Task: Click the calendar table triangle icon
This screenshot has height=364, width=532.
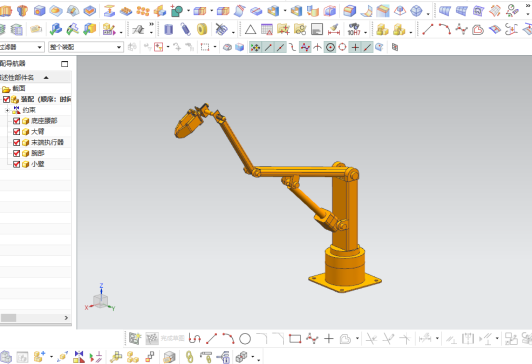Action: [x=267, y=30]
